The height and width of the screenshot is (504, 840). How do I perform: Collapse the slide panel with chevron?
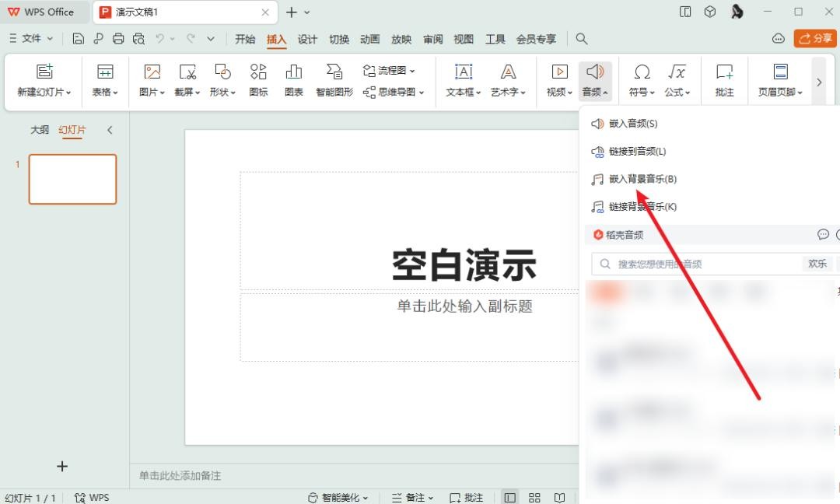pos(110,130)
